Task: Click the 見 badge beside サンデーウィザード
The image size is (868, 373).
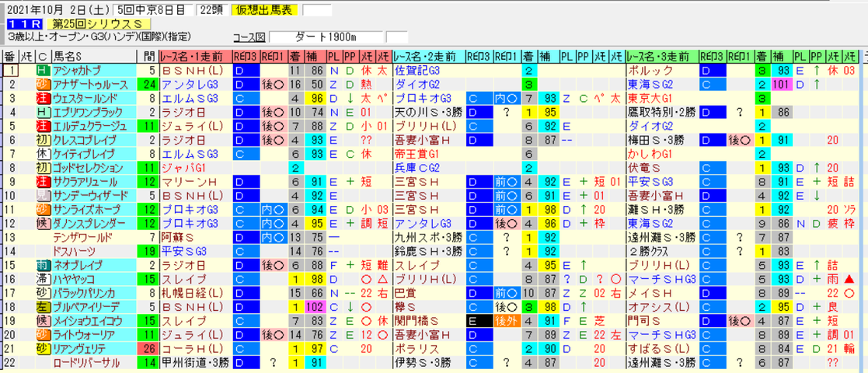Action: 42,195
